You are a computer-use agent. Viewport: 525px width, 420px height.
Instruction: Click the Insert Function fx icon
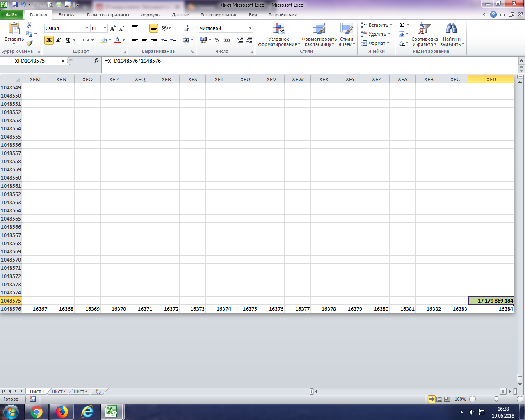[96, 61]
